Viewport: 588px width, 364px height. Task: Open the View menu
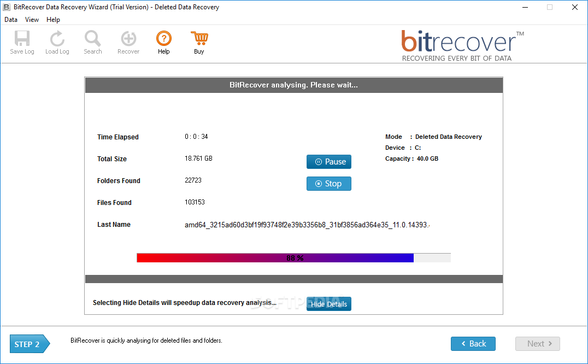32,20
